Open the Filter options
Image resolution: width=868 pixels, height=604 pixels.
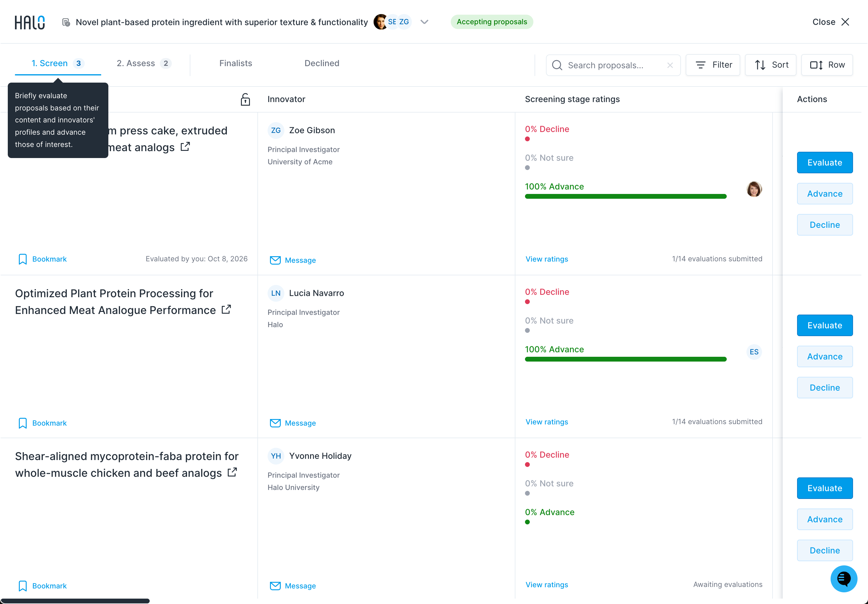click(713, 65)
